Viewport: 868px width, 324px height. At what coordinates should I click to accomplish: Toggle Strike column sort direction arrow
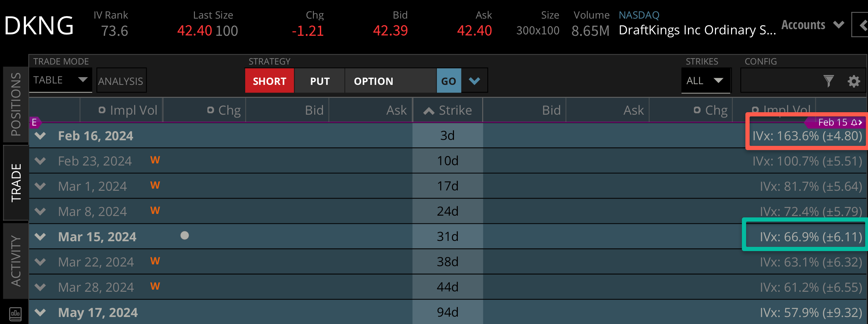(x=428, y=110)
